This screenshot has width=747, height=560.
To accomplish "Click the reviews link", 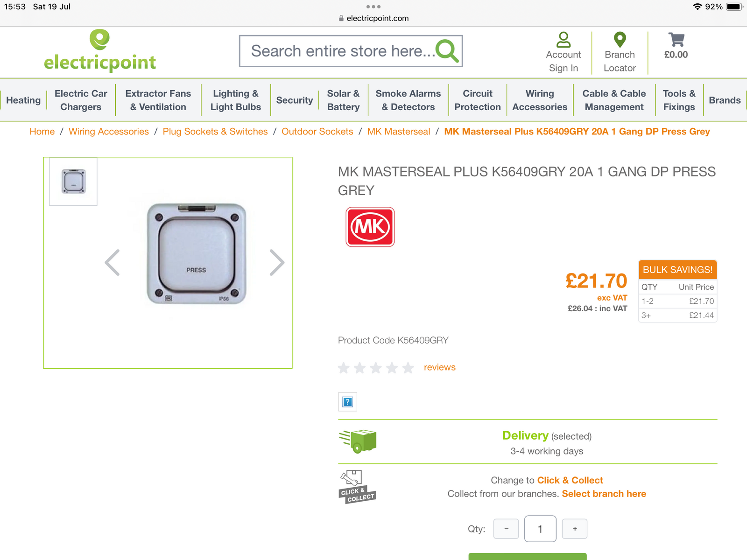I will coord(439,367).
